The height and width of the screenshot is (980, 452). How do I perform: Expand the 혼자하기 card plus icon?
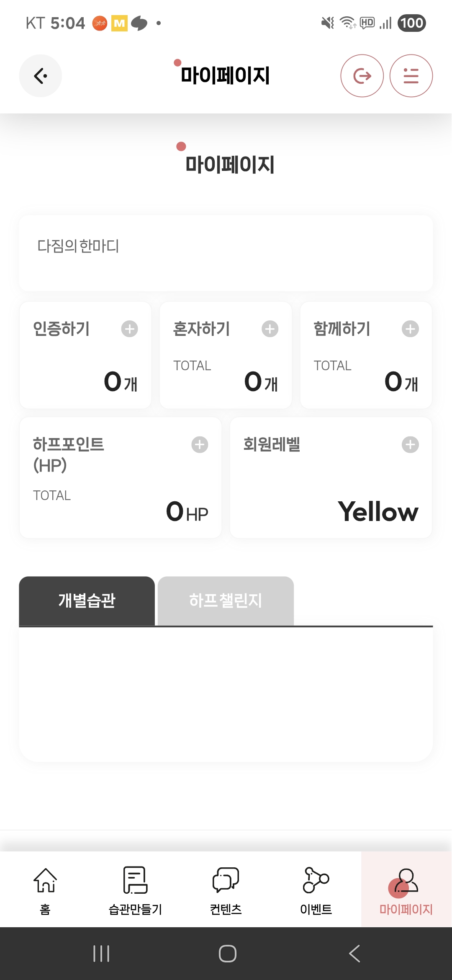pos(270,329)
